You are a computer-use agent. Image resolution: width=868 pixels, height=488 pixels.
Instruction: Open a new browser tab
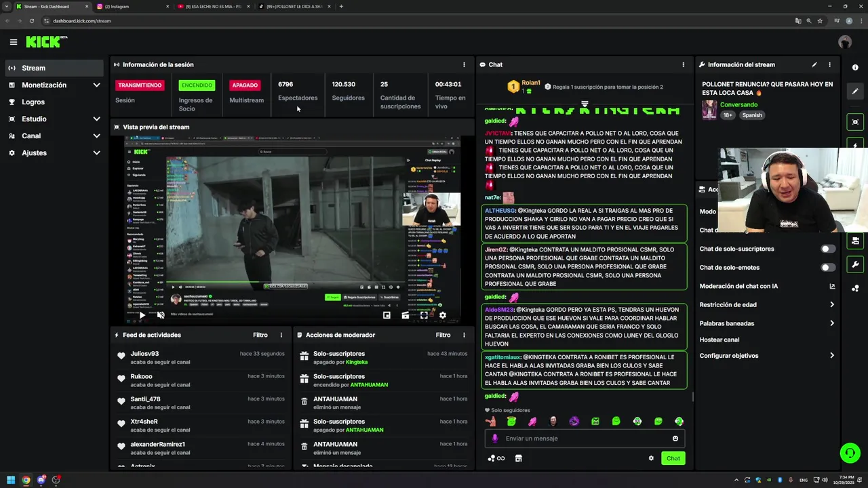click(341, 6)
